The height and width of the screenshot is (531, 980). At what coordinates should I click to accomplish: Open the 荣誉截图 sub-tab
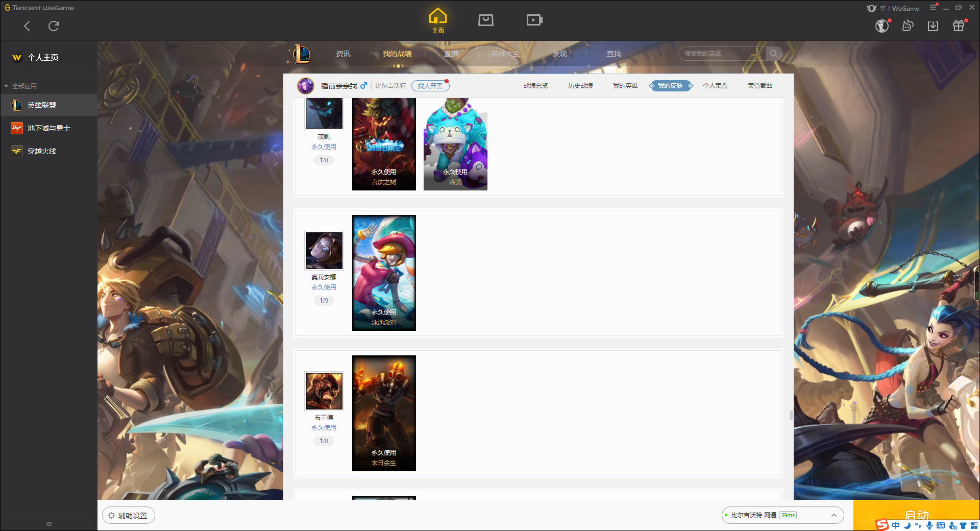pyautogui.click(x=760, y=86)
